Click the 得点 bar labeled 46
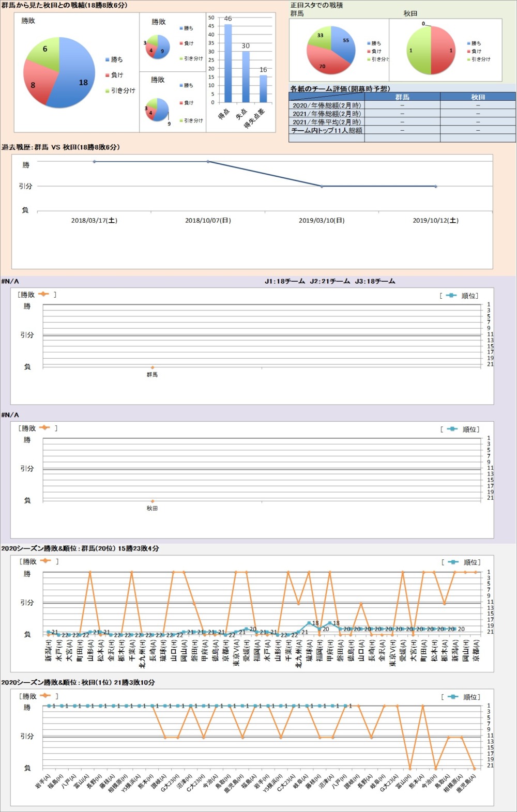 coord(228,63)
